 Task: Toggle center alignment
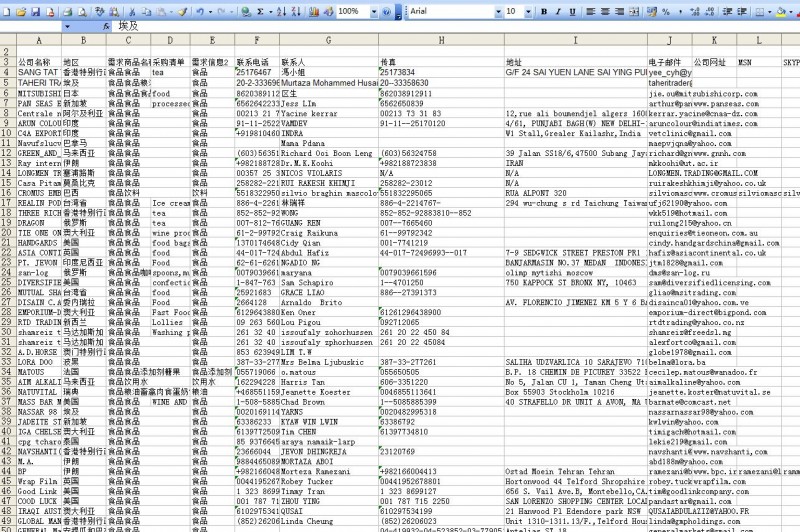click(x=605, y=12)
